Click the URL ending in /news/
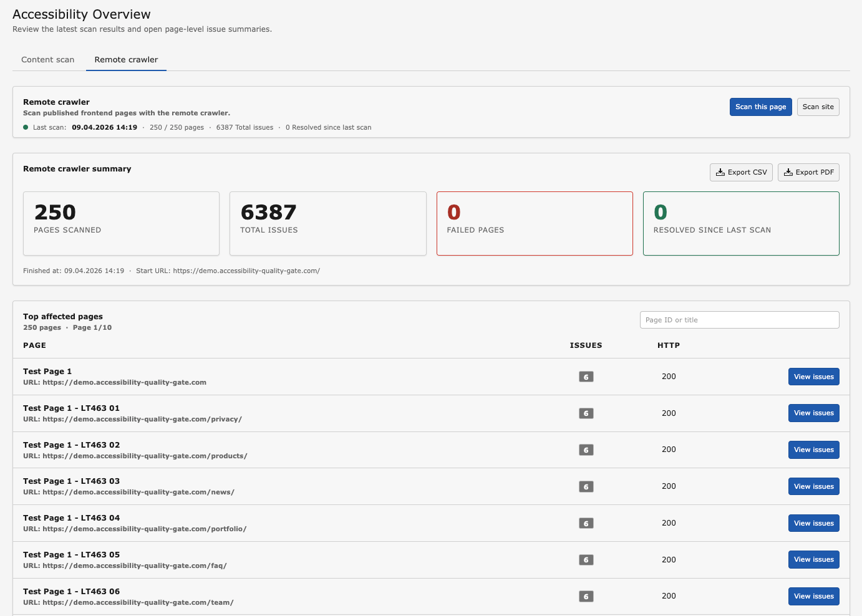This screenshot has width=862, height=616. point(128,493)
